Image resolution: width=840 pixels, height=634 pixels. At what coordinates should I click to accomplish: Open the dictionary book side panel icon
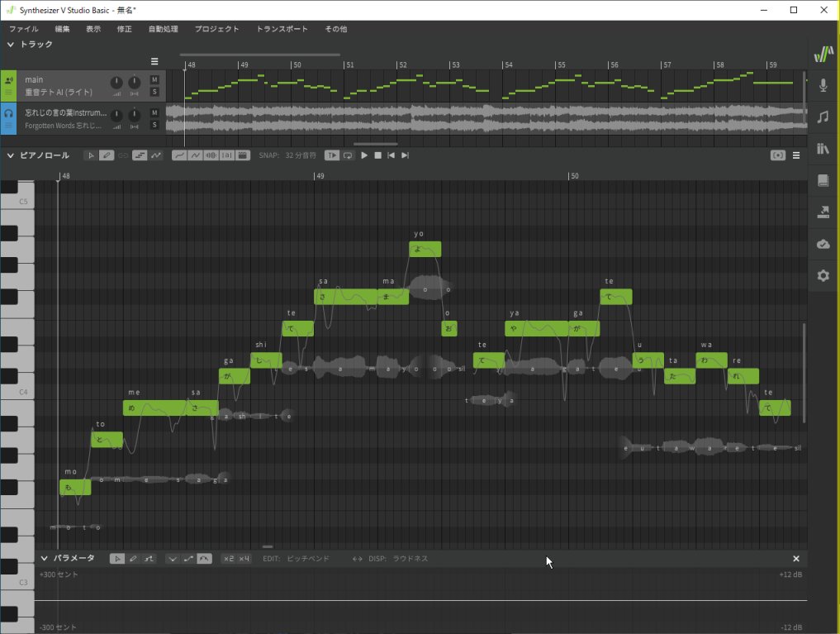point(823,180)
